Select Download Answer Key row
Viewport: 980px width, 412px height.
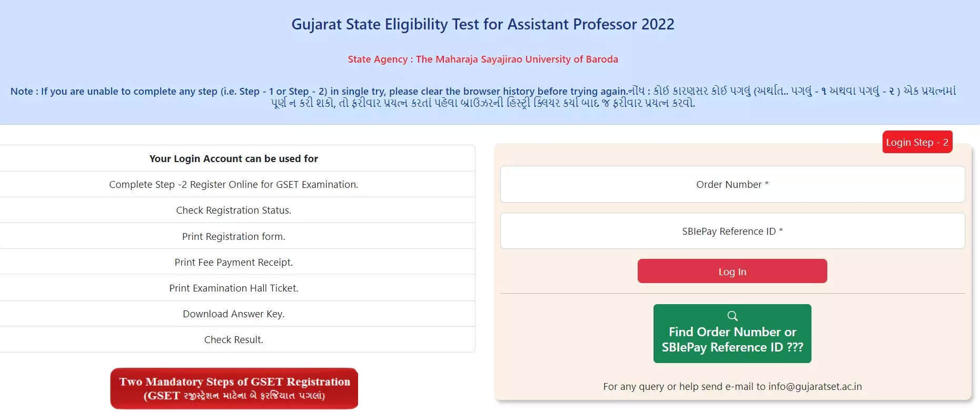pyautogui.click(x=233, y=314)
